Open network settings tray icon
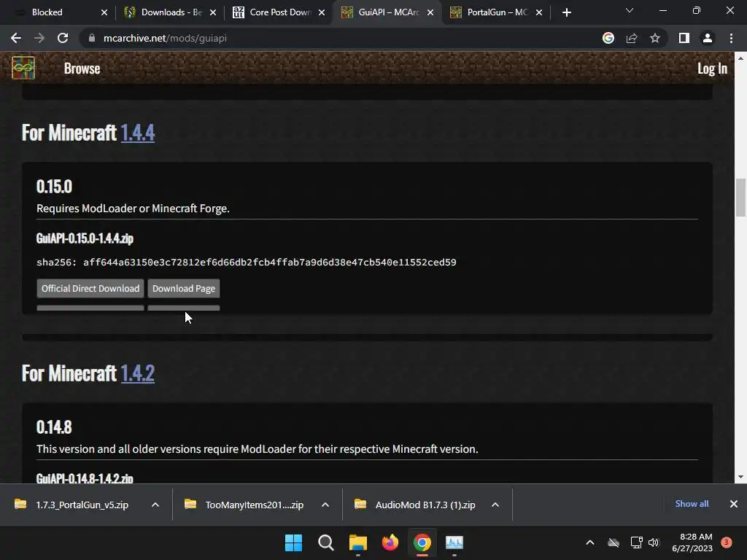 tap(636, 542)
